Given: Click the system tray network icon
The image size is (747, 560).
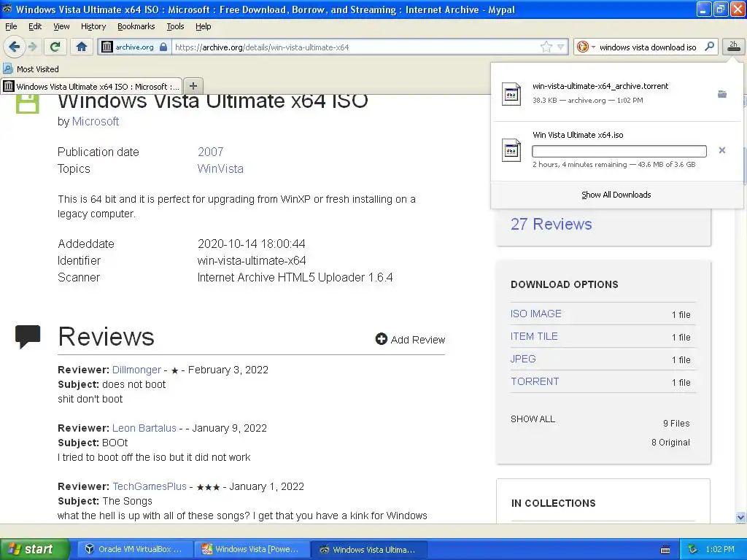Looking at the screenshot, I should 693,549.
